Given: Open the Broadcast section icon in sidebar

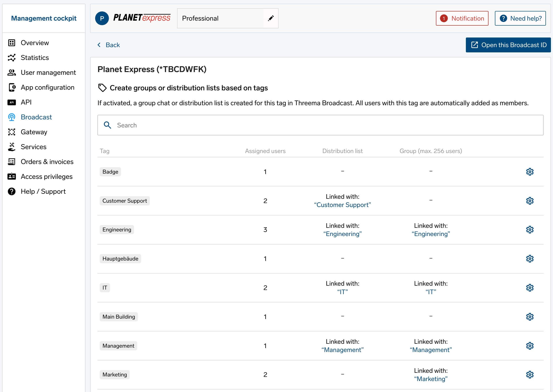Looking at the screenshot, I should point(12,117).
